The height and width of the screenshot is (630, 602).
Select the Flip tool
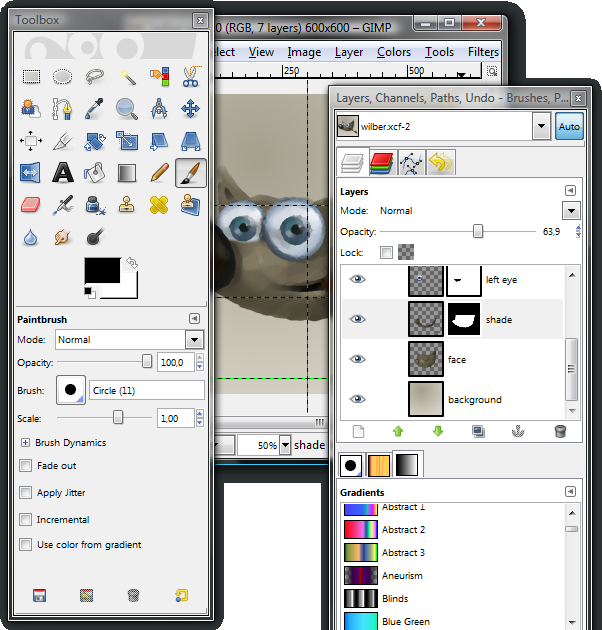pos(31,173)
